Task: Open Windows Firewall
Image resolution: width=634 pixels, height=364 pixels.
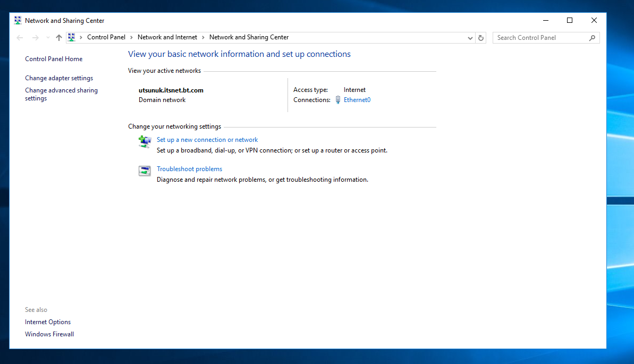Action: [x=49, y=334]
